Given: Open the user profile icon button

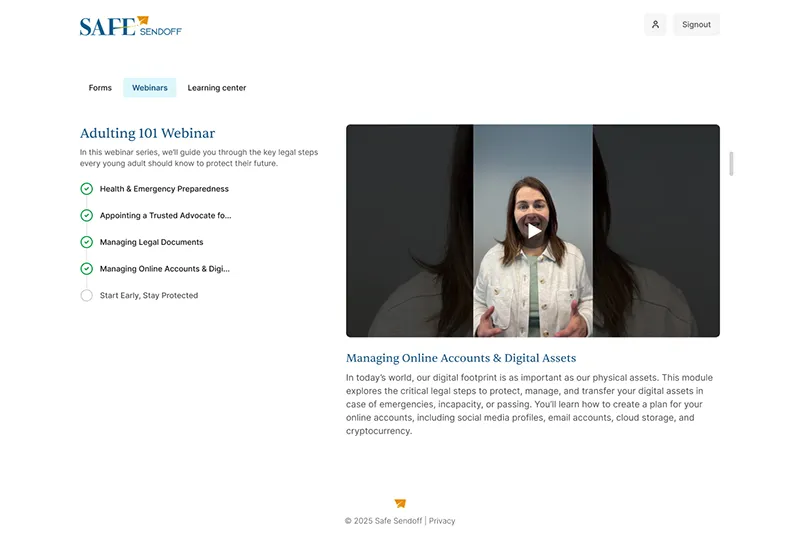Looking at the screenshot, I should coord(655,24).
